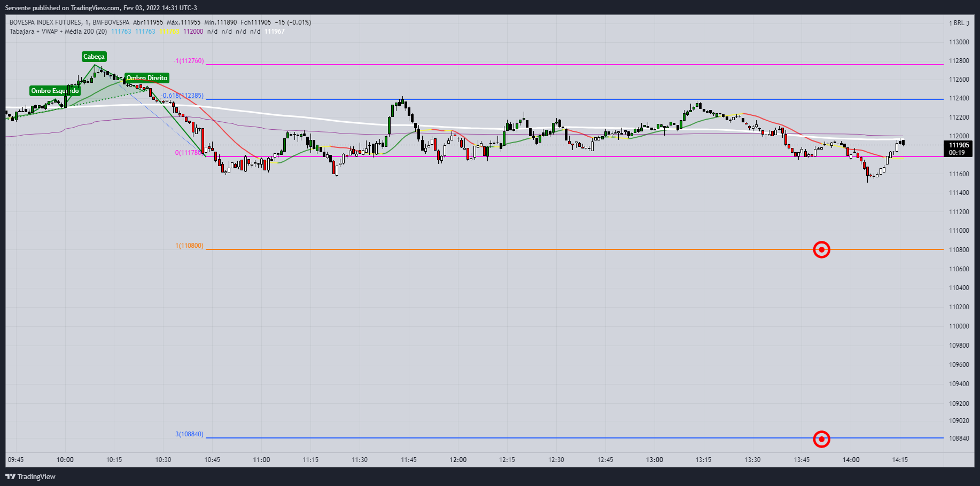980x486 pixels.
Task: Click the 108840 price axis label
Action: coord(959,438)
